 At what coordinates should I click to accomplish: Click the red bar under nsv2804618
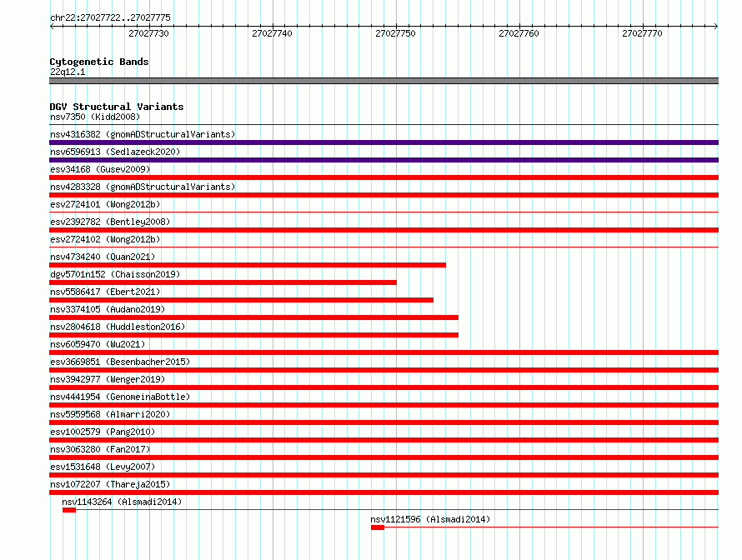click(x=253, y=335)
